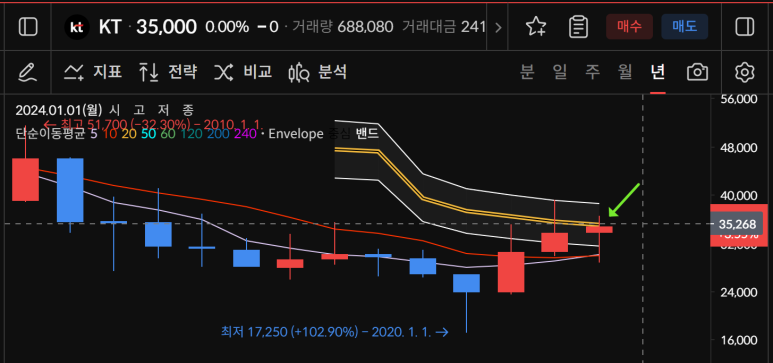Click the 35,268 crosshair price label
Image resolution: width=773 pixels, height=363 pixels.
[738, 225]
